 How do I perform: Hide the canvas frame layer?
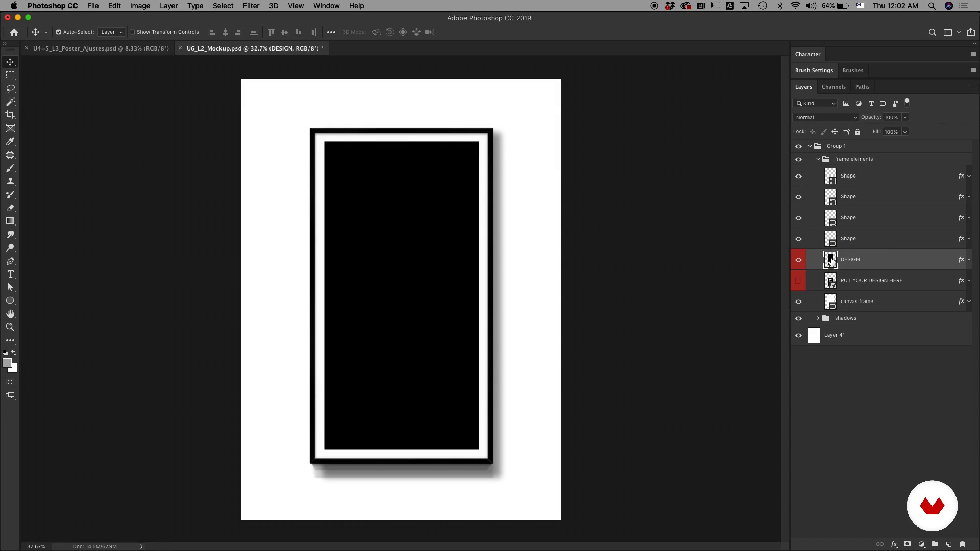798,302
